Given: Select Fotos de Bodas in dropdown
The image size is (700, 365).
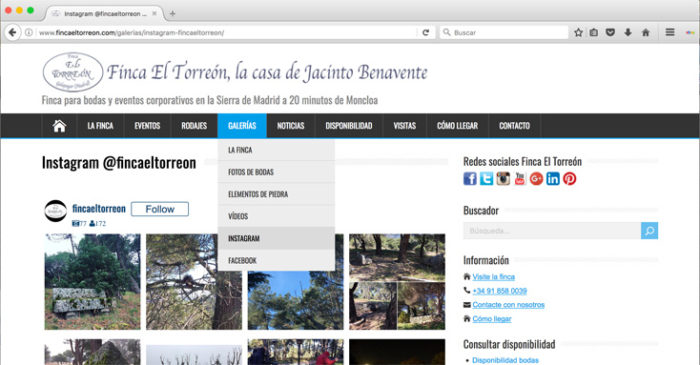Looking at the screenshot, I should [x=276, y=172].
